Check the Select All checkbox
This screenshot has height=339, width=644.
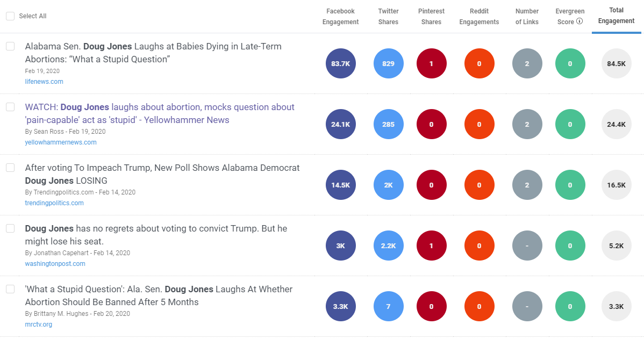[10, 16]
